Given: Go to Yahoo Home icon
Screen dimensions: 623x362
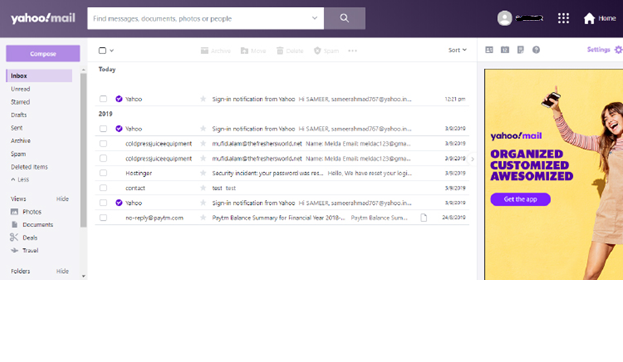Looking at the screenshot, I should point(589,18).
